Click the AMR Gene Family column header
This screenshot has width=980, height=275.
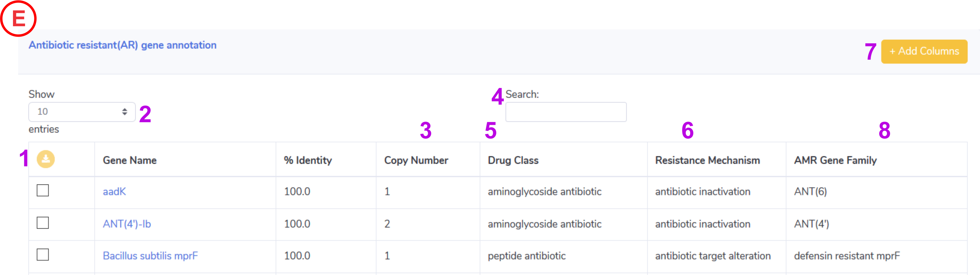click(835, 160)
